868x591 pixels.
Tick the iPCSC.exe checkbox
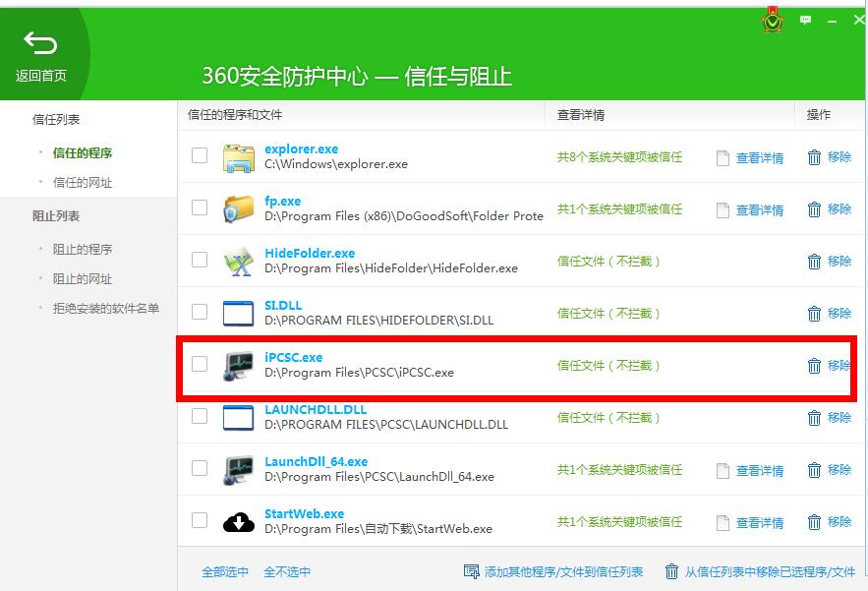[200, 363]
